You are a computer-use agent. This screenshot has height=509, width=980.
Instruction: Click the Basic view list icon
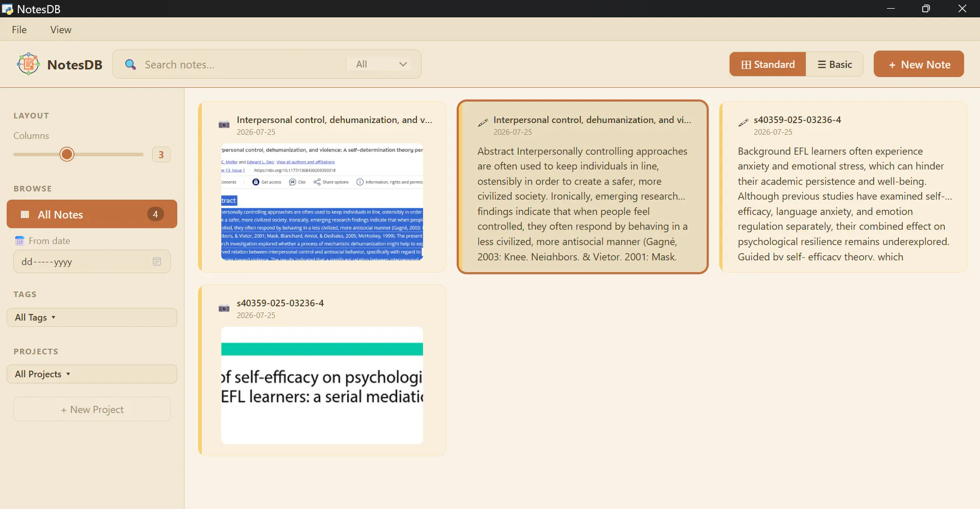tap(822, 64)
